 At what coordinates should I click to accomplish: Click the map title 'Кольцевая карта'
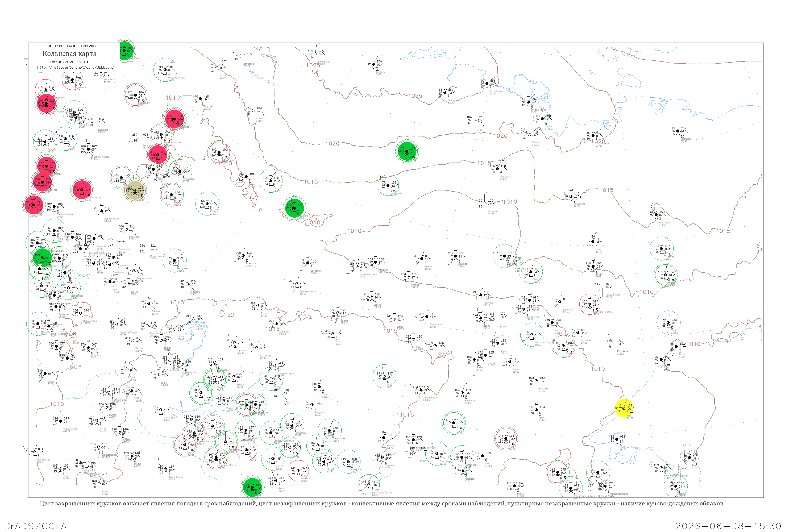69,54
